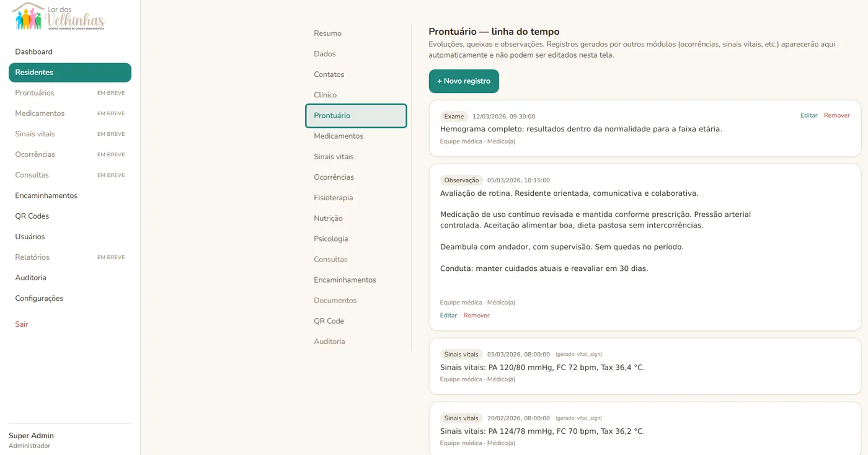868x455 pixels.
Task: Switch to the Psicologia tab
Action: [356, 239]
